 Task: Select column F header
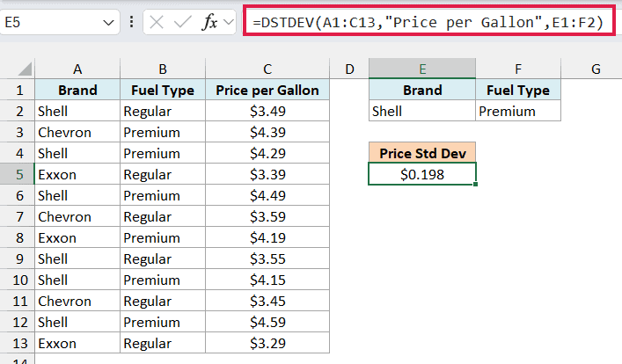[x=518, y=69]
